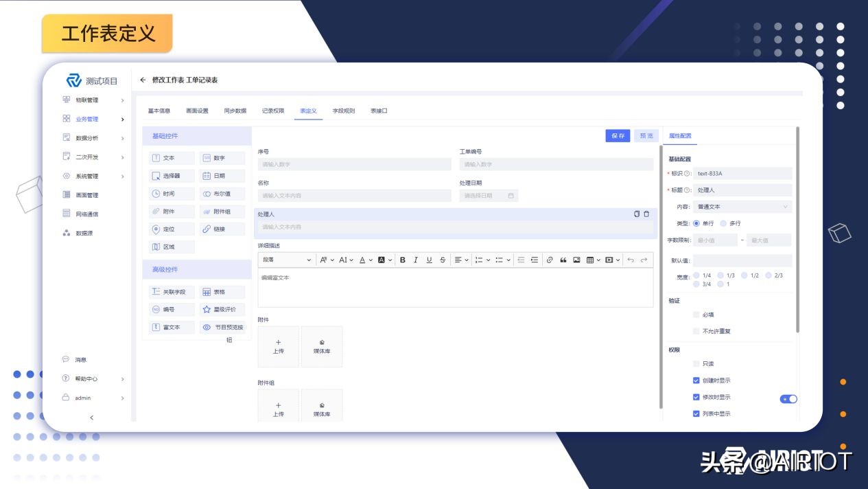Check the 只读 read-only option

[x=696, y=364]
